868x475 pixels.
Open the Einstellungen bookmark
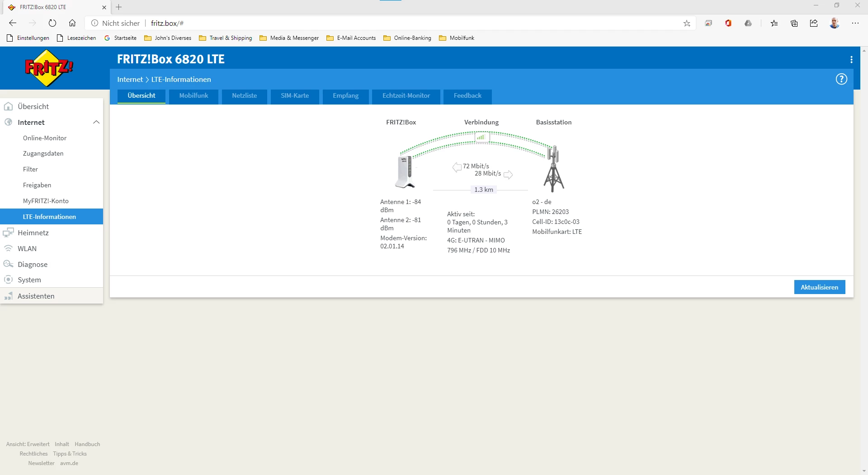pyautogui.click(x=28, y=38)
